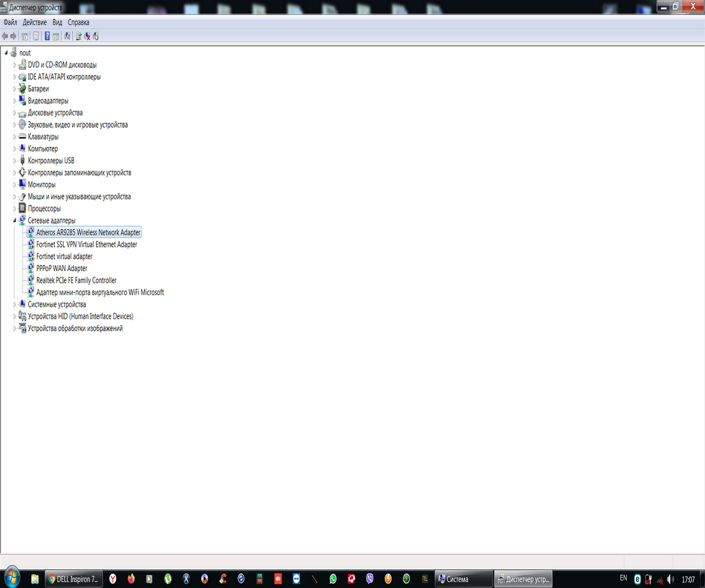Expand the Процессоры tree node
This screenshot has height=588, width=705.
[x=15, y=209]
